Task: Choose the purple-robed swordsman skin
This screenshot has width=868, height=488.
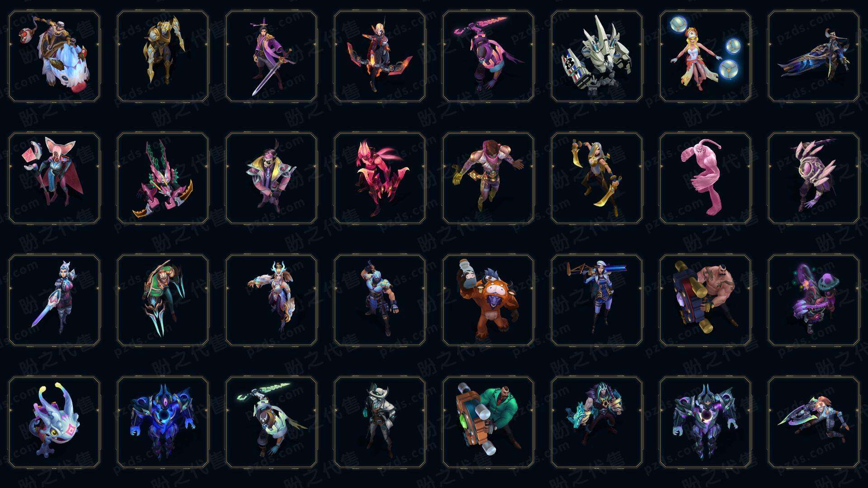Action: click(271, 56)
